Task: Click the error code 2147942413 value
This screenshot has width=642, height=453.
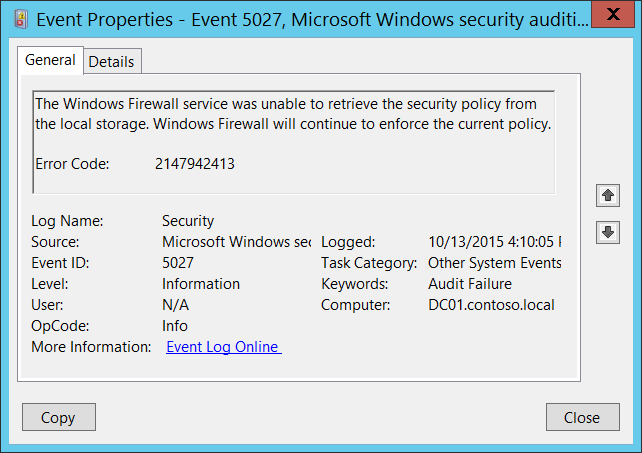Action: [195, 163]
